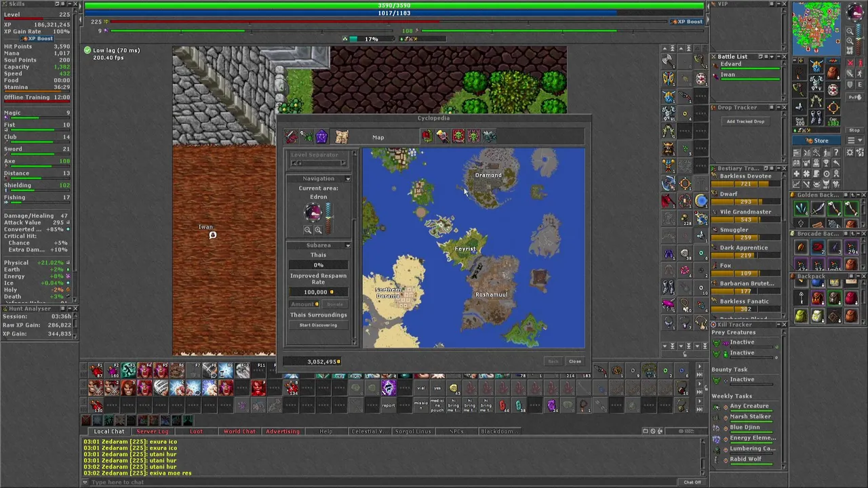The width and height of the screenshot is (868, 488).
Task: Click Roshamuul label on the map
Action: point(492,295)
